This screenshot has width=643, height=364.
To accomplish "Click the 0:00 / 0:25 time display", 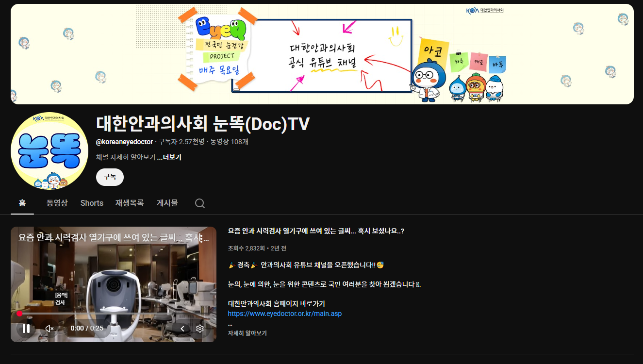I will coord(87,329).
